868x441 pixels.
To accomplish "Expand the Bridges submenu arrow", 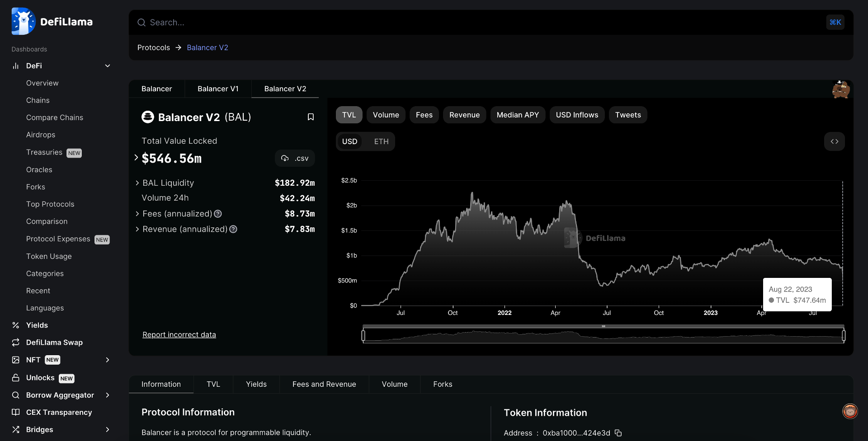I will 108,429.
